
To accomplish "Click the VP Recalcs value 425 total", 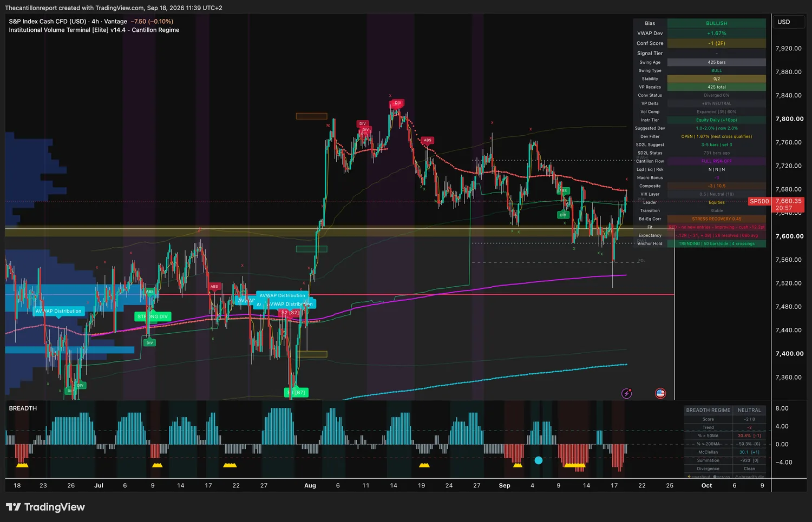I will (716, 87).
